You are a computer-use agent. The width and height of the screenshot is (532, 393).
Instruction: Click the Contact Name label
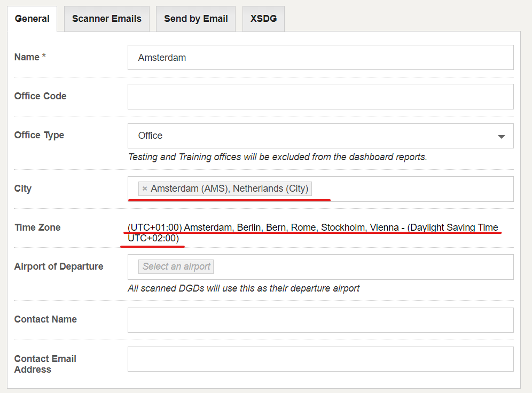pyautogui.click(x=45, y=319)
